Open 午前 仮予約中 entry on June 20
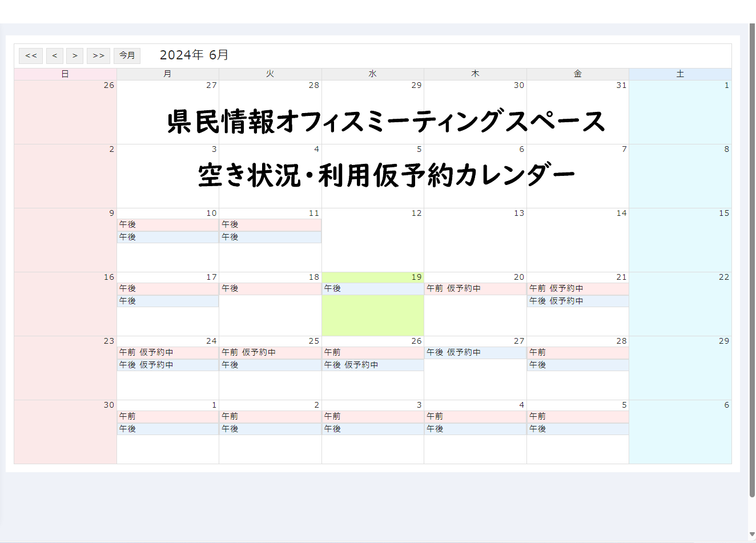 click(x=475, y=289)
